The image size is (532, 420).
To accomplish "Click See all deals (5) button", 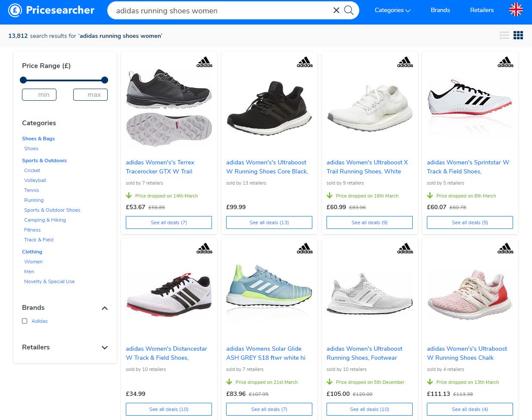I will point(470,222).
